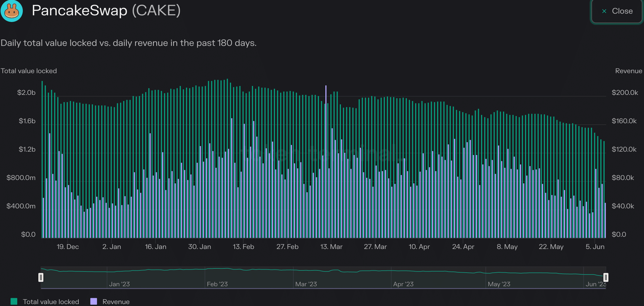This screenshot has height=306, width=644.
Task: Click the purple Revenue legend swatch
Action: tap(94, 301)
